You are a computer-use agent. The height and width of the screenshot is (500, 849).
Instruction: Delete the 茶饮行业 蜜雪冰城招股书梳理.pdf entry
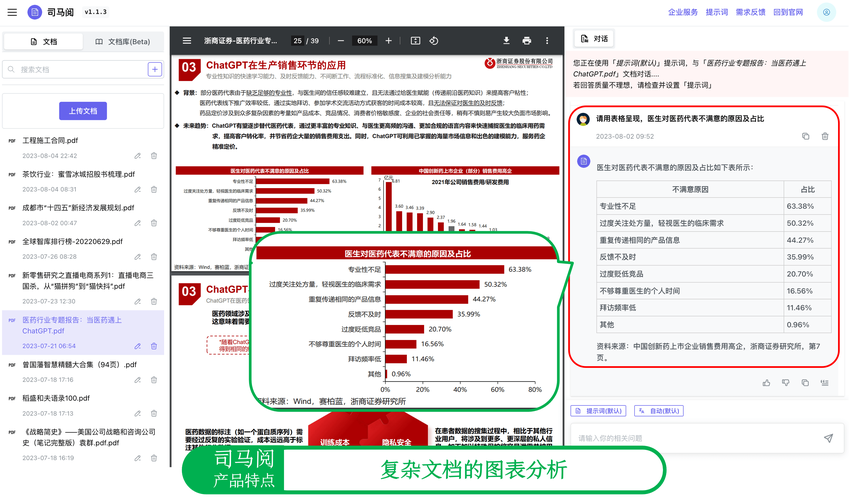pos(154,190)
